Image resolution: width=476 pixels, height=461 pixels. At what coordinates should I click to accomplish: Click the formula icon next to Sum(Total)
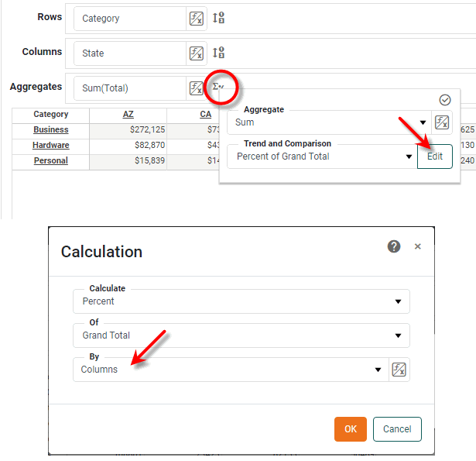[x=197, y=88]
